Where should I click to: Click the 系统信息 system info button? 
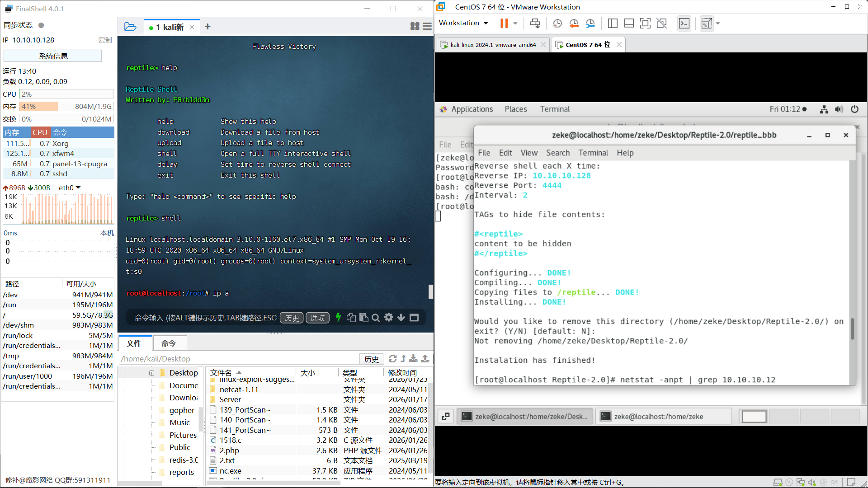pyautogui.click(x=53, y=56)
